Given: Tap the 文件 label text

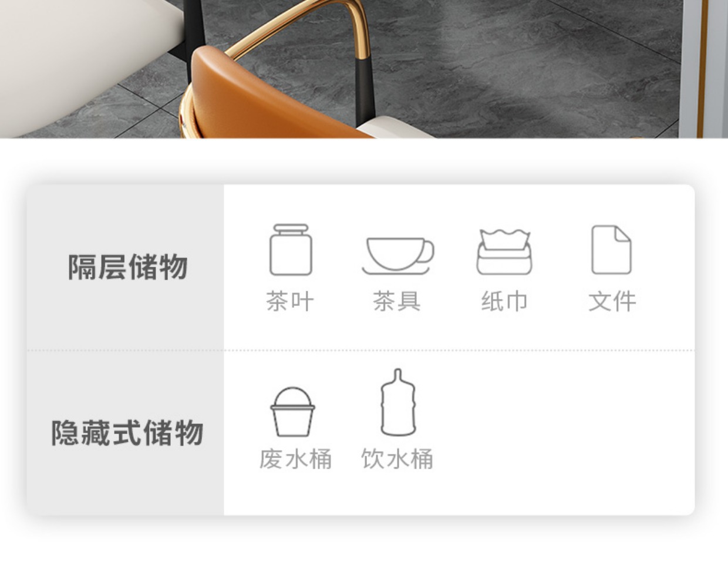Looking at the screenshot, I should click(612, 301).
